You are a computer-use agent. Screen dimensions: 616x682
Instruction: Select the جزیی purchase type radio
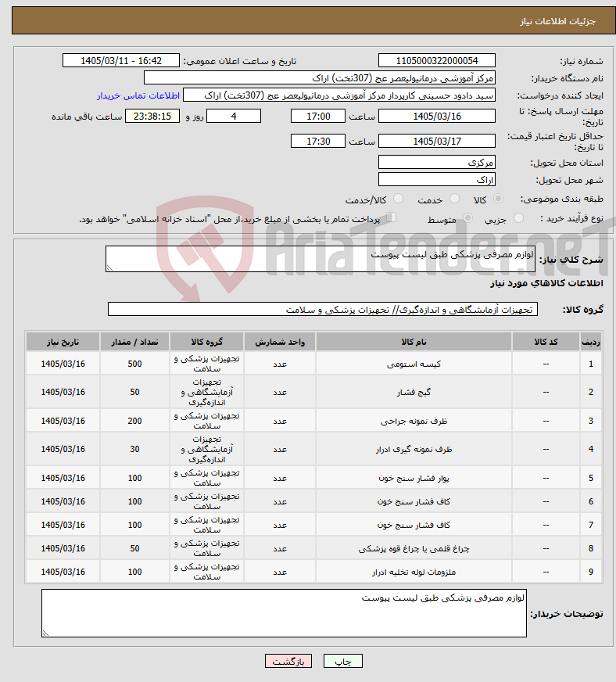518,218
